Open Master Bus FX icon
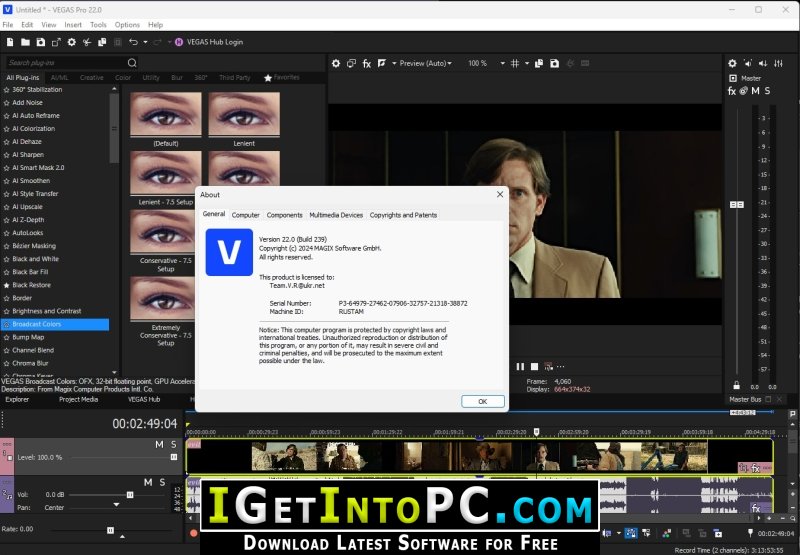800x555 pixels. [x=732, y=91]
